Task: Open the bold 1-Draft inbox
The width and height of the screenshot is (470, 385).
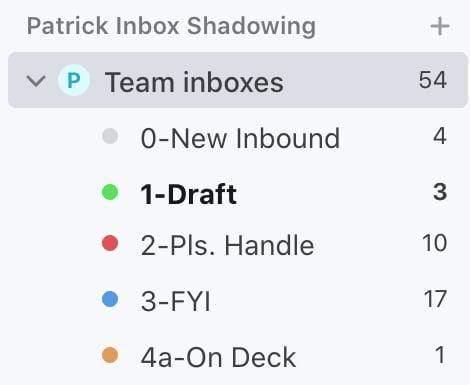Action: click(x=189, y=194)
